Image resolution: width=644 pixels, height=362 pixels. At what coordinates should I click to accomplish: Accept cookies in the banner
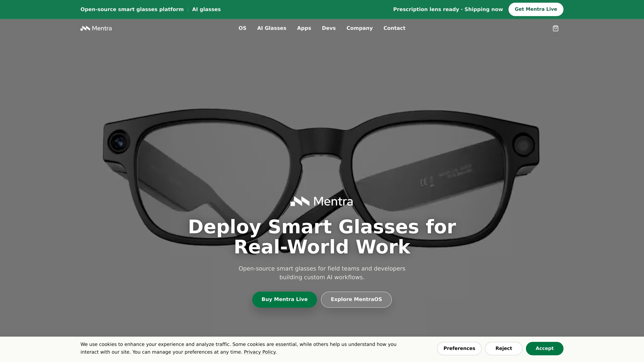(x=545, y=348)
